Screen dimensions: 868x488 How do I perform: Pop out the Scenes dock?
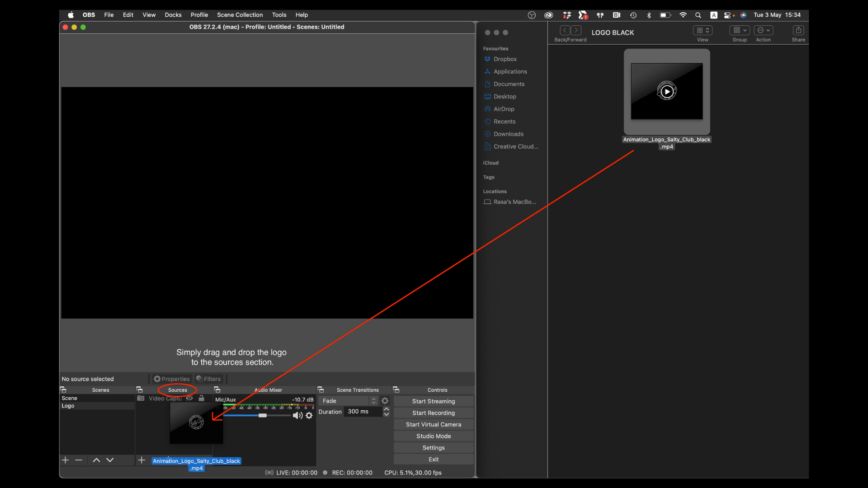(63, 389)
